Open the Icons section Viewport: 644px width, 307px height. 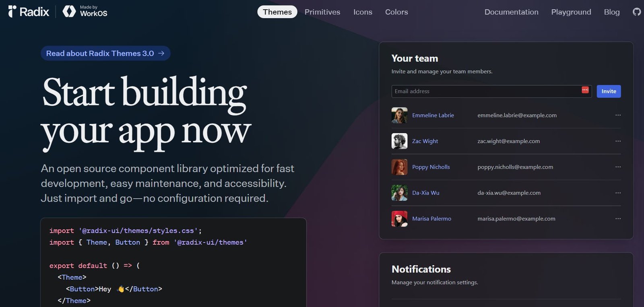point(362,12)
